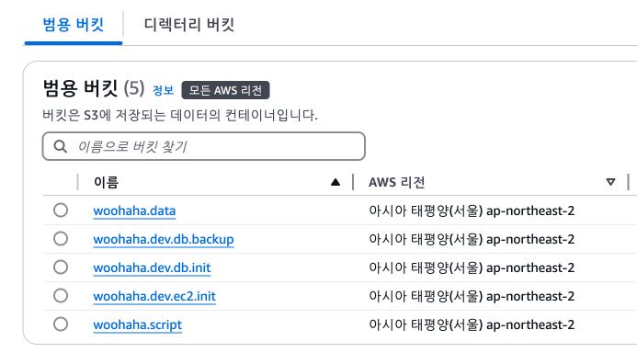Open the woohaha.script bucket link

(x=137, y=325)
